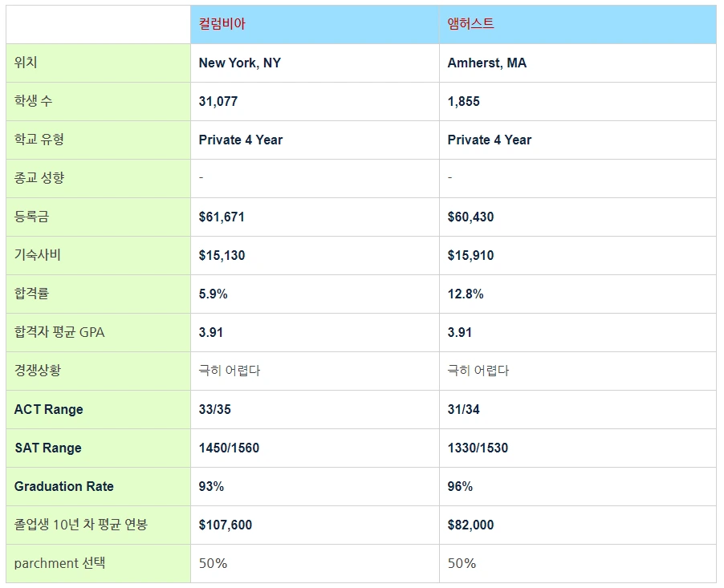This screenshot has height=588, width=724.
Task: Open the 컬럼비아 header link
Action: 222,23
